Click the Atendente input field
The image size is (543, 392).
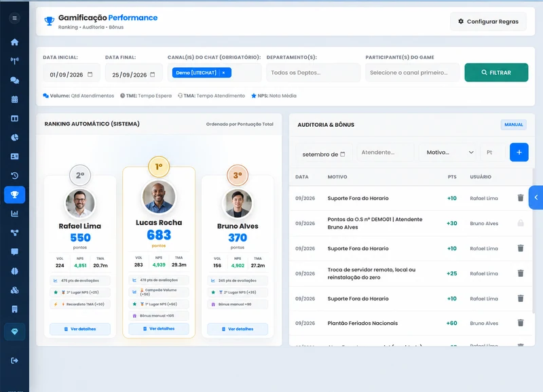click(x=386, y=152)
